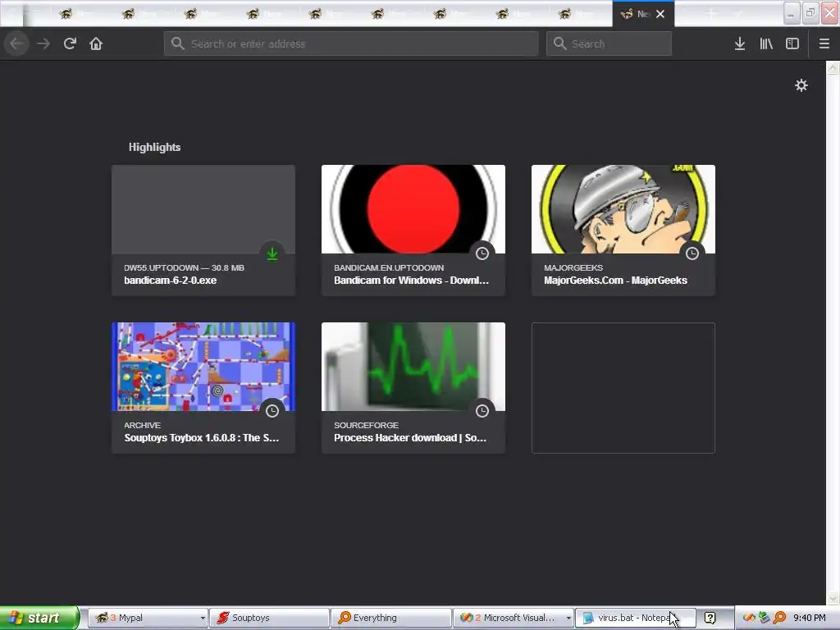Open bandicam-6-2-0.exe download highlight card
The height and width of the screenshot is (630, 840).
click(x=203, y=231)
